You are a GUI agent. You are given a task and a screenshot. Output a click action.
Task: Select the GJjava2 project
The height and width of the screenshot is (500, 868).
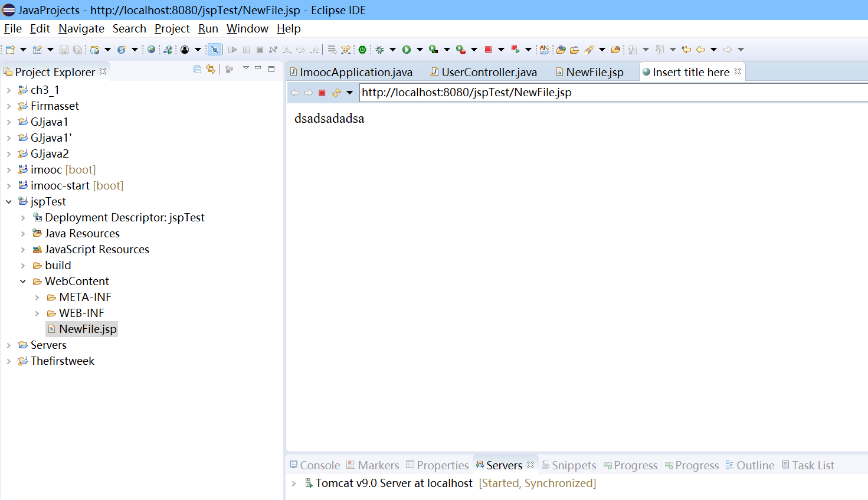44,153
